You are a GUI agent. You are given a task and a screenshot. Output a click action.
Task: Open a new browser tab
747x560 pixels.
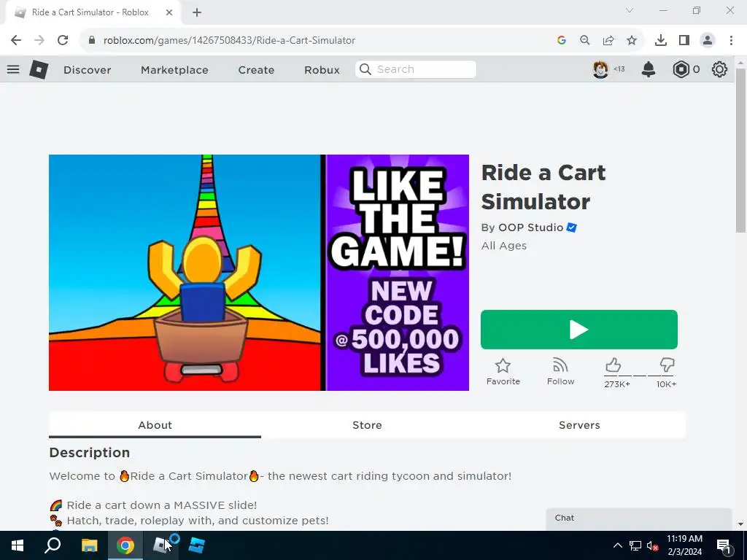click(197, 12)
